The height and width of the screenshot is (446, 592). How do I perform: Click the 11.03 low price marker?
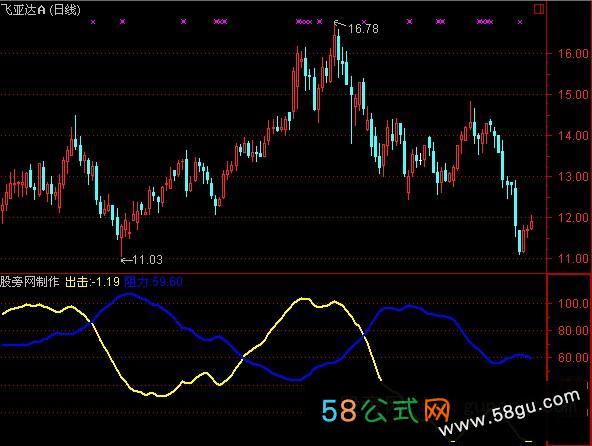click(x=148, y=259)
